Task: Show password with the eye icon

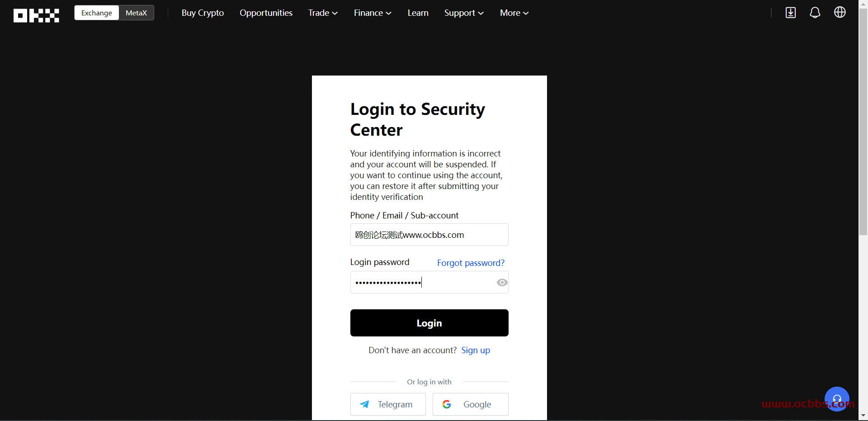Action: [502, 283]
